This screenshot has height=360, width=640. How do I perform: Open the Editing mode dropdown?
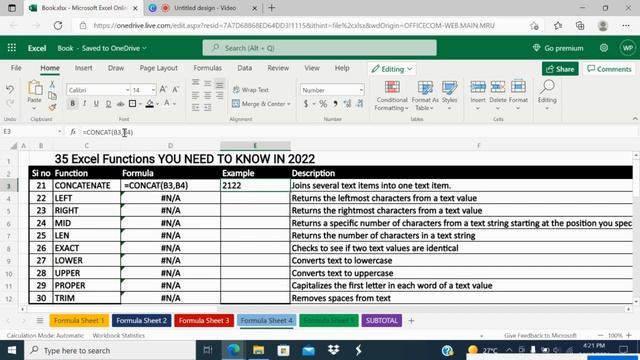(x=391, y=69)
